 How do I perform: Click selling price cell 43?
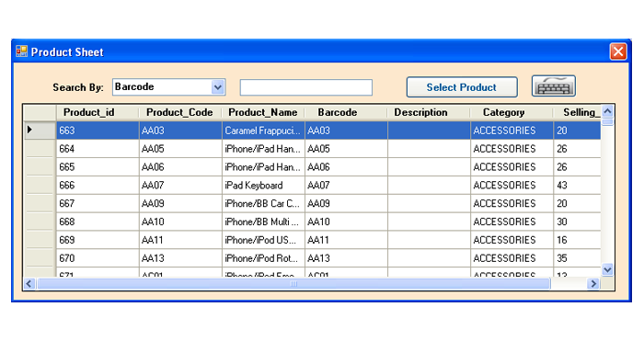577,185
